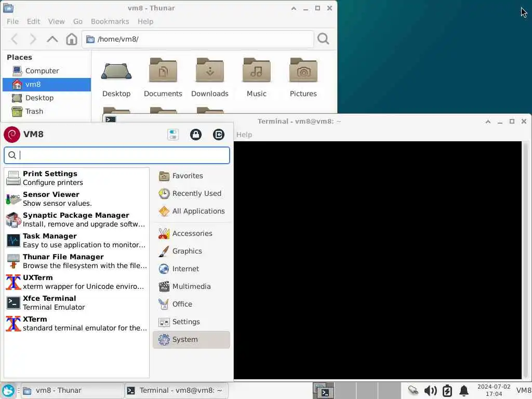Select the System category
This screenshot has height=399, width=532.
pos(191,340)
